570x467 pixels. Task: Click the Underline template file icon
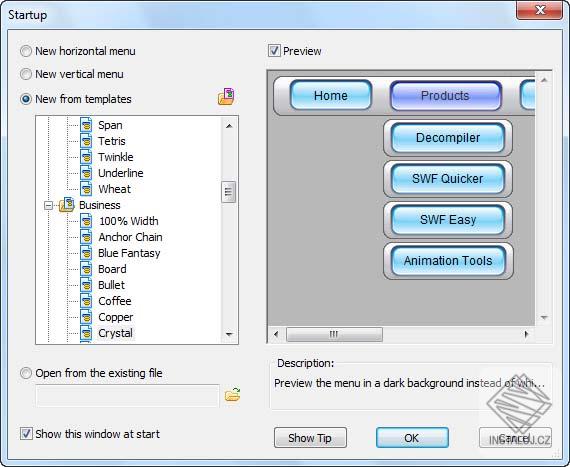tap(86, 173)
